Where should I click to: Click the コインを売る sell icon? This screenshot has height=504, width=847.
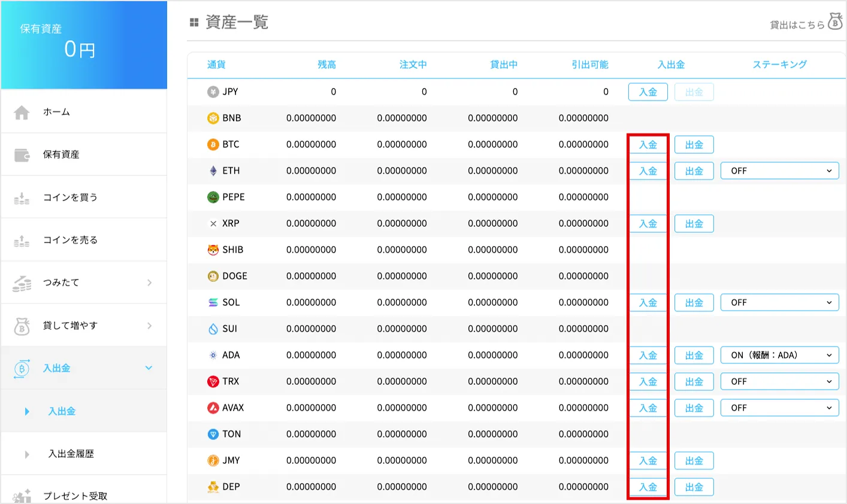point(22,241)
